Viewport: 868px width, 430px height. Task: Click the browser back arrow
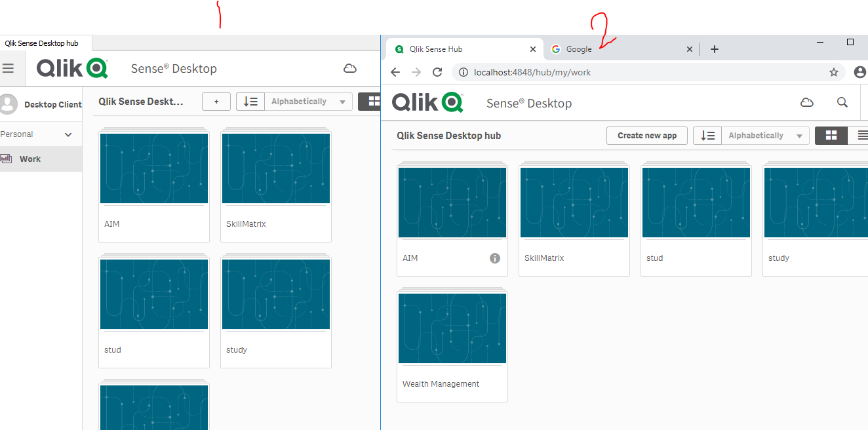(395, 72)
